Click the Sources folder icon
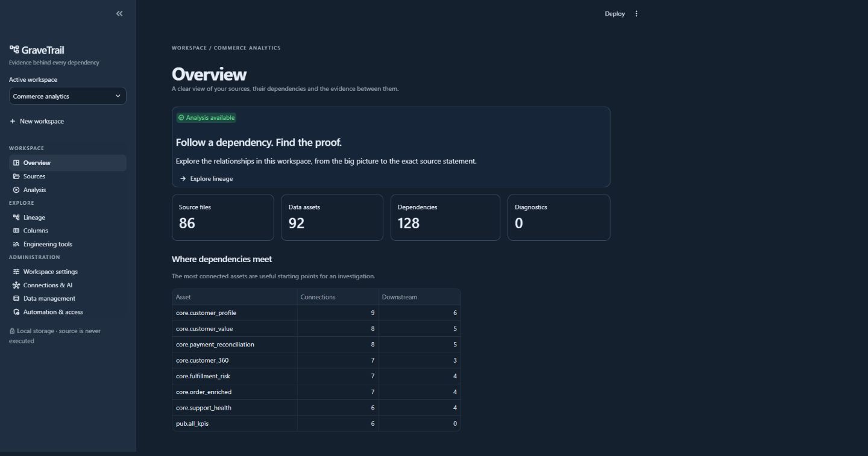This screenshot has height=456, width=868. (16, 176)
